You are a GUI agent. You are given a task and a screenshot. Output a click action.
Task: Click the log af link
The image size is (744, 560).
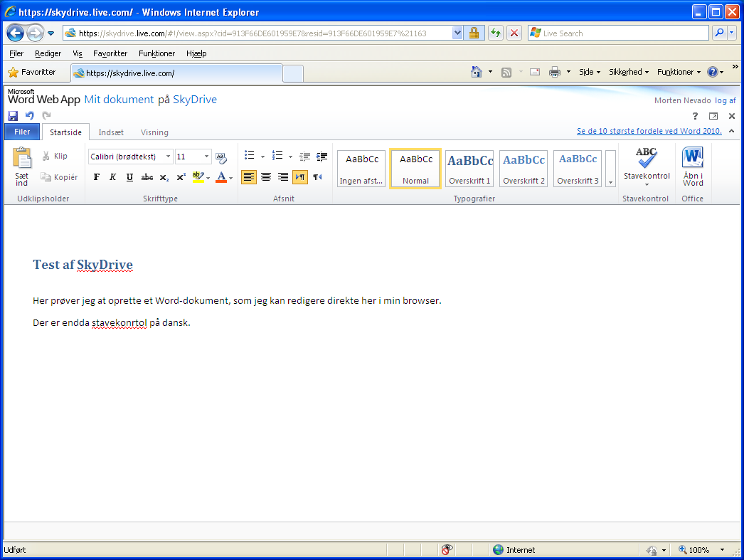[726, 100]
